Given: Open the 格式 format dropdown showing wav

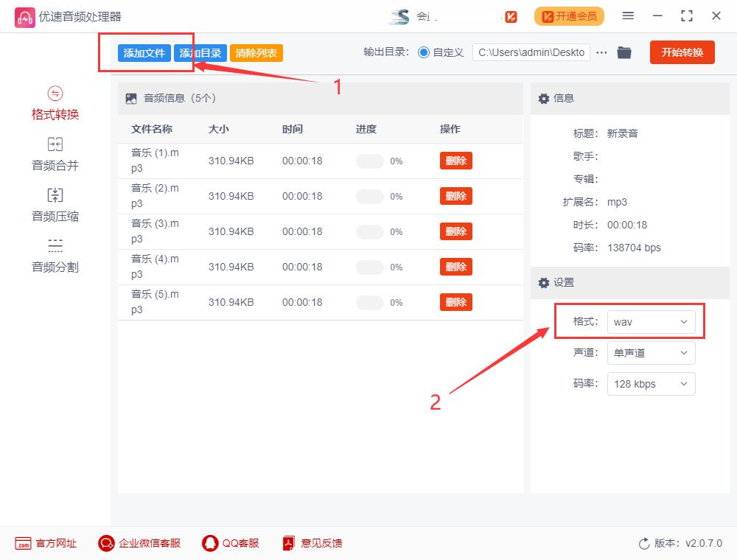Looking at the screenshot, I should 652,321.
